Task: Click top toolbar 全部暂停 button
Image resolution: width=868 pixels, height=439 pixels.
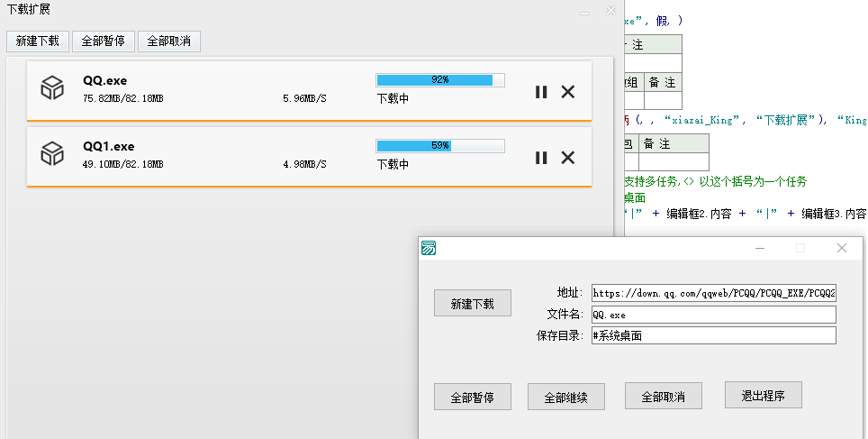Action: click(103, 41)
